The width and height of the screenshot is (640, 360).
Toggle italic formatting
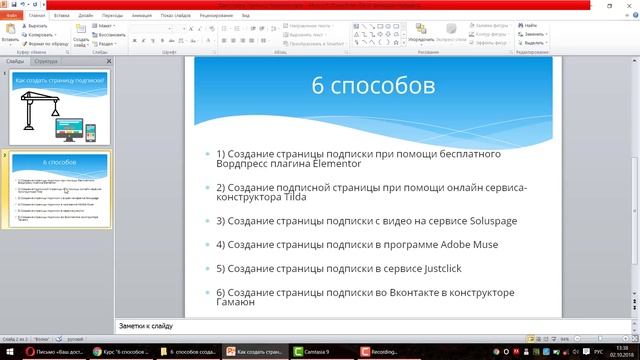[144, 41]
